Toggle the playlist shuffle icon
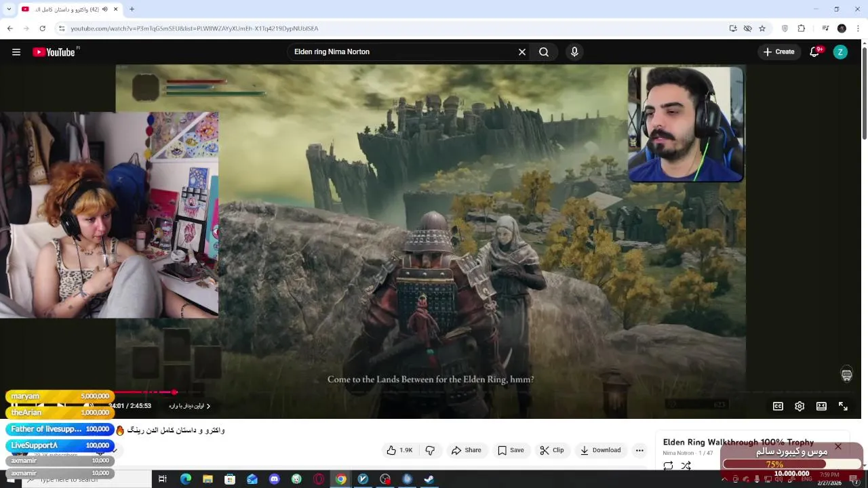Screen dimensions: 868x488 coord(686,466)
